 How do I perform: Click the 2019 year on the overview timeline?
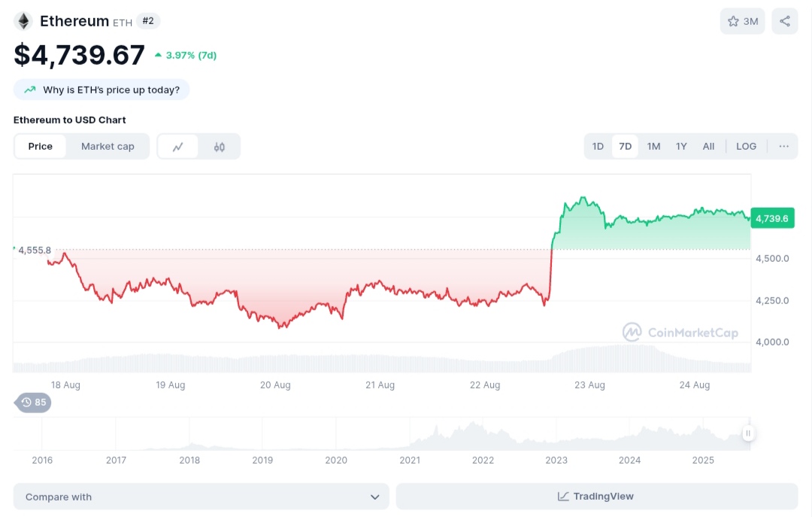(262, 460)
